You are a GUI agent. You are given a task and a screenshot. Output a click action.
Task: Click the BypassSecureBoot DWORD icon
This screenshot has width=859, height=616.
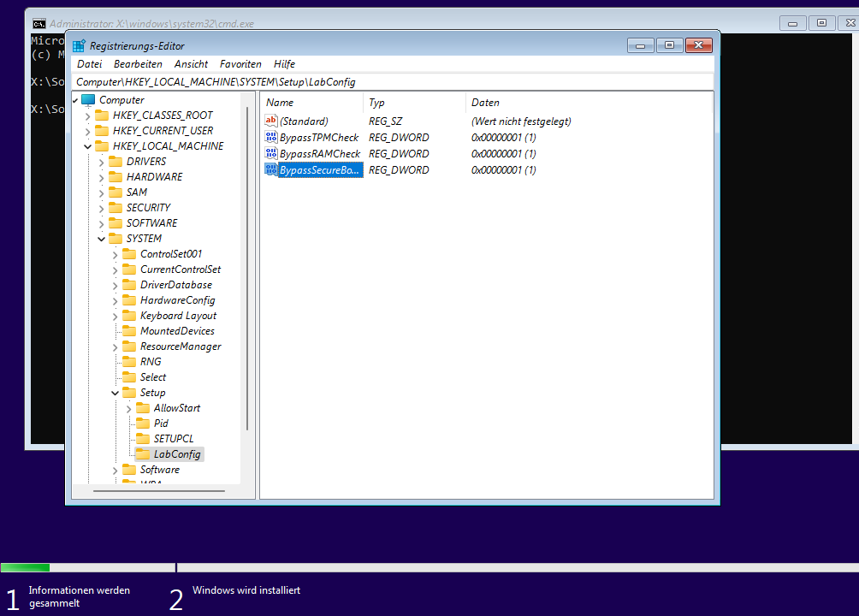[271, 169]
